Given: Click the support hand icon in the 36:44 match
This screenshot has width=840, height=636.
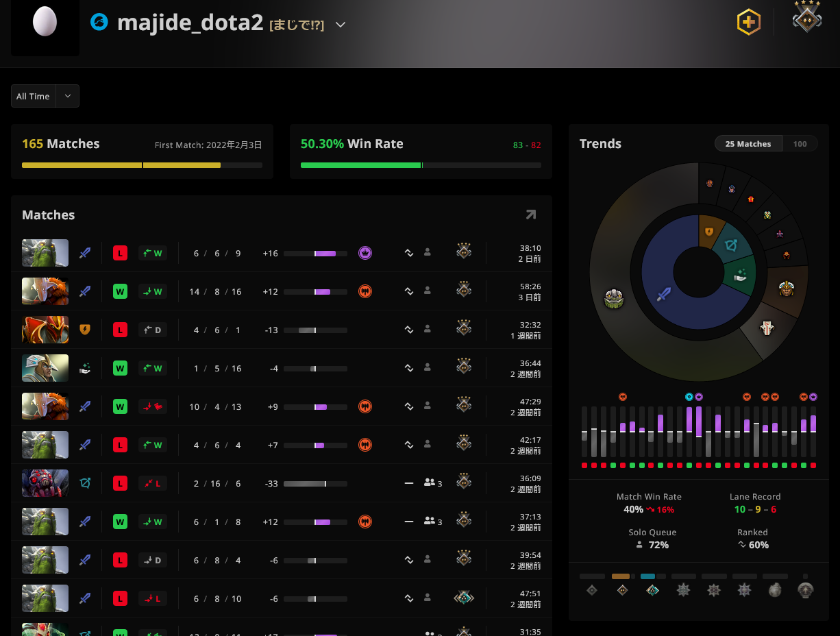Looking at the screenshot, I should pyautogui.click(x=85, y=368).
